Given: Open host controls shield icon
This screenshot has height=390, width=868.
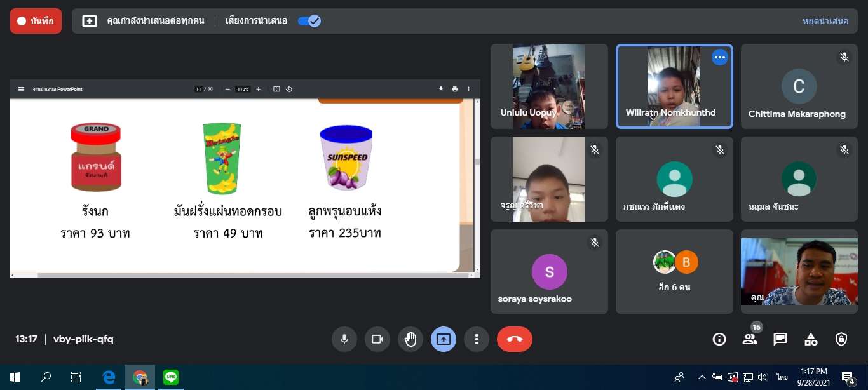Looking at the screenshot, I should (x=841, y=339).
